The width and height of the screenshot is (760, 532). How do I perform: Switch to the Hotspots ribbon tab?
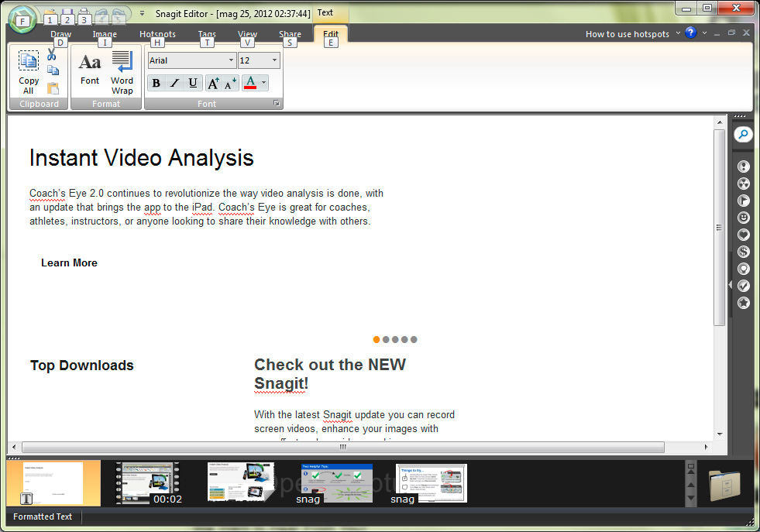pyautogui.click(x=157, y=34)
